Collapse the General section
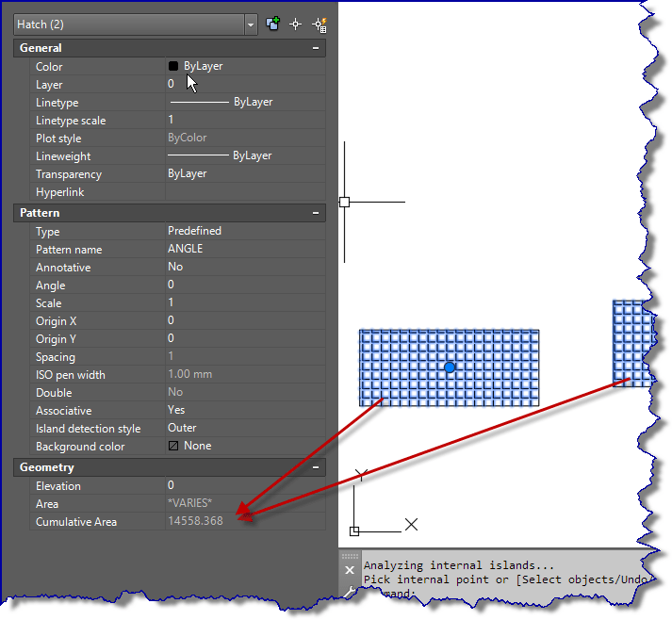The width and height of the screenshot is (672, 620). [x=316, y=48]
